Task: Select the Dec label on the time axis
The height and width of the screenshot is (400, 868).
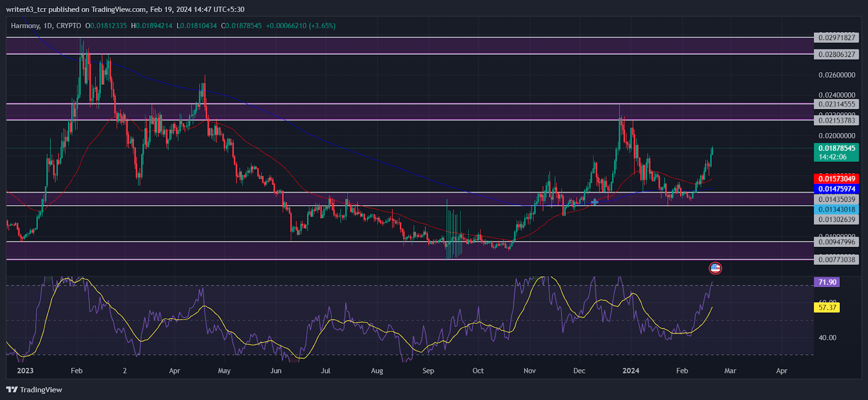Action: tap(579, 371)
